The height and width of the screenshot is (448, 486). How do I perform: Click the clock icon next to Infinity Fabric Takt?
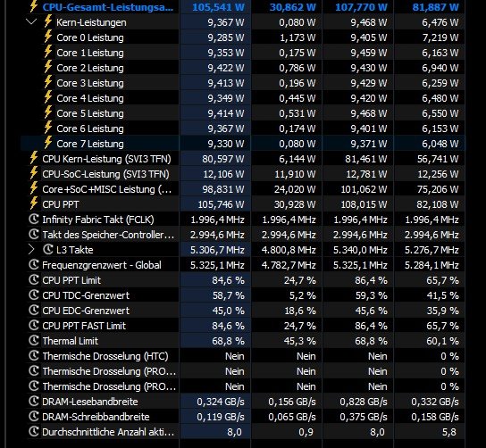tap(34, 220)
